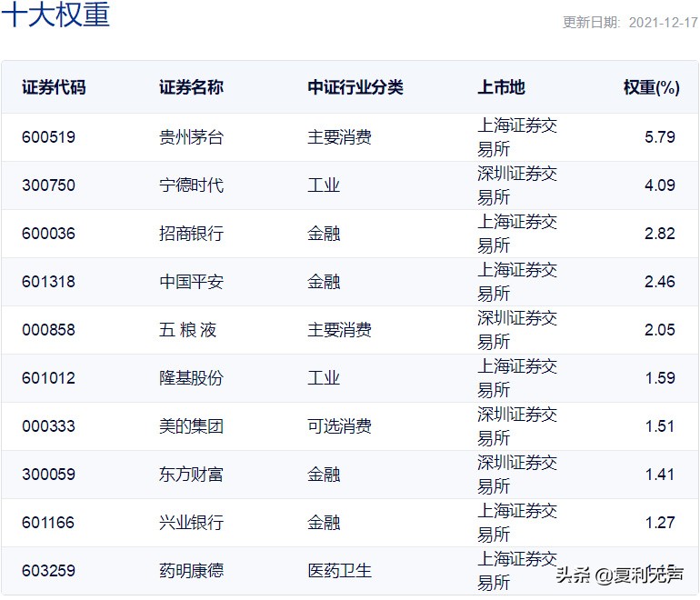The image size is (700, 600).
Task: Click 工业 in the 宁德时代 row
Action: click(x=324, y=185)
